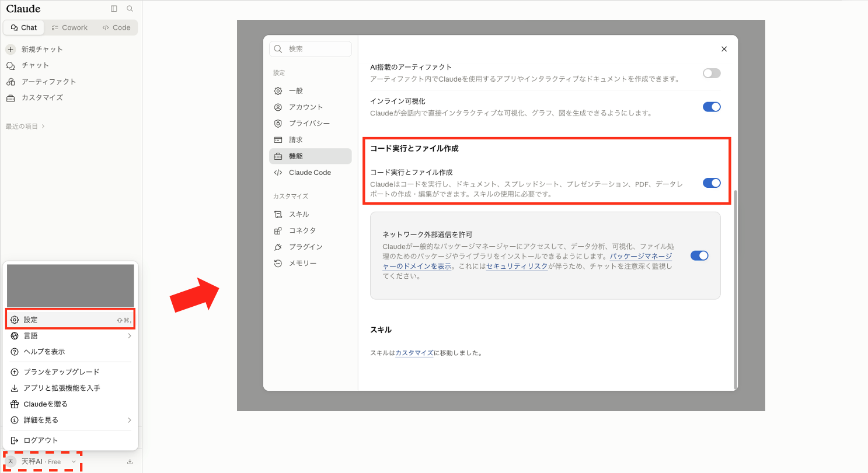Viewport: 868px width, 473px height.
Task: Click the download icon at sidebar bottom
Action: tap(130, 462)
